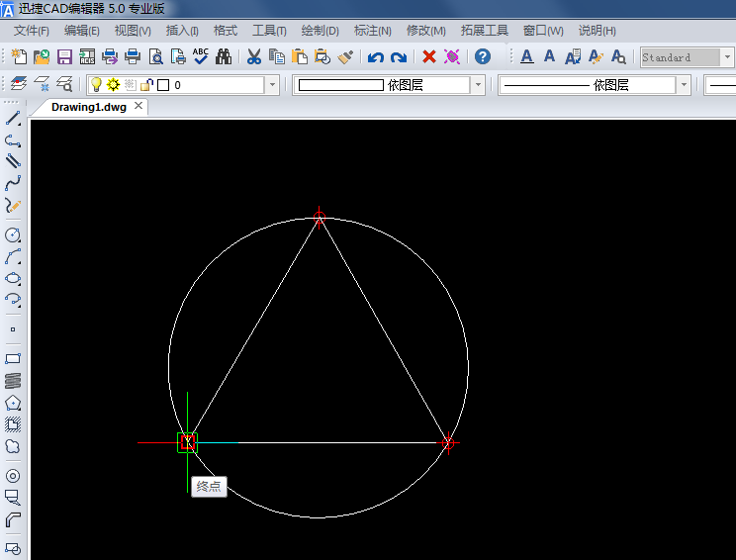Select the Rectangle drawing tool

coord(13,358)
